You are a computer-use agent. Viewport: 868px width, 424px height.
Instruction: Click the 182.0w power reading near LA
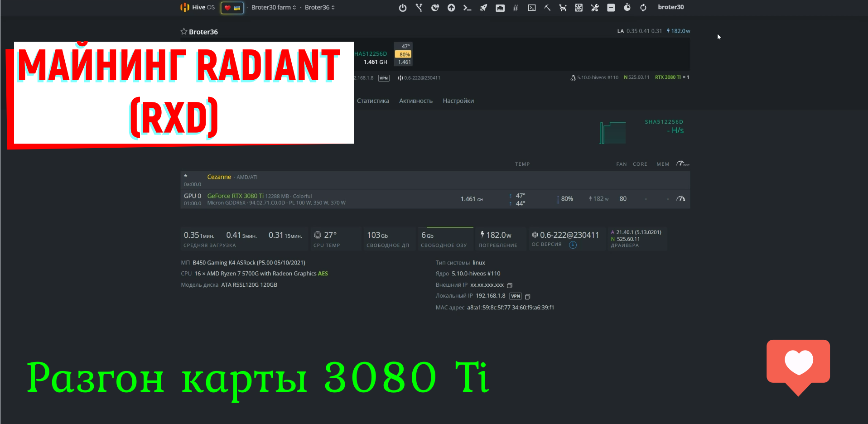point(679,31)
